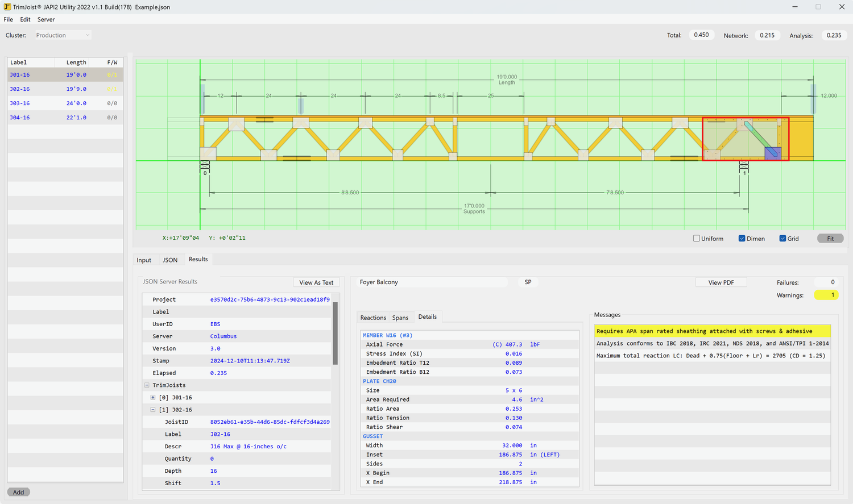Click the TrimJoist app icon in title bar

coord(7,7)
